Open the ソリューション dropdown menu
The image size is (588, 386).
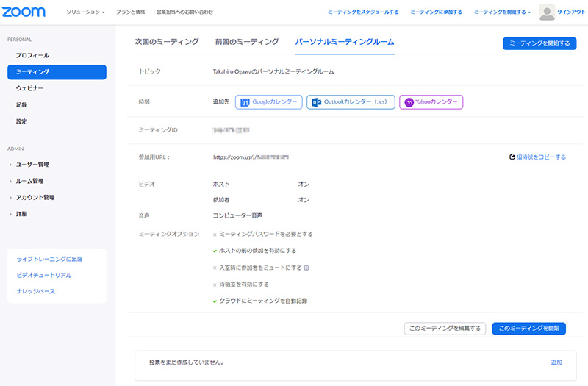click(x=85, y=12)
